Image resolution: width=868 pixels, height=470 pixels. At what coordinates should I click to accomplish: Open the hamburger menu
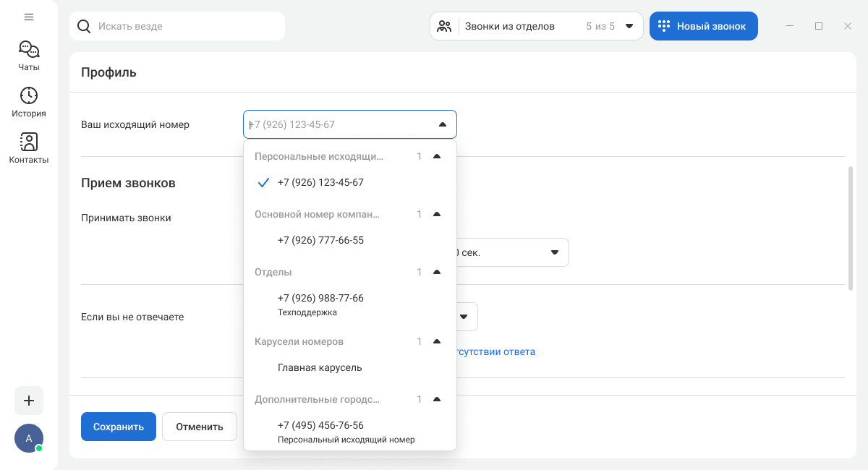tap(29, 17)
